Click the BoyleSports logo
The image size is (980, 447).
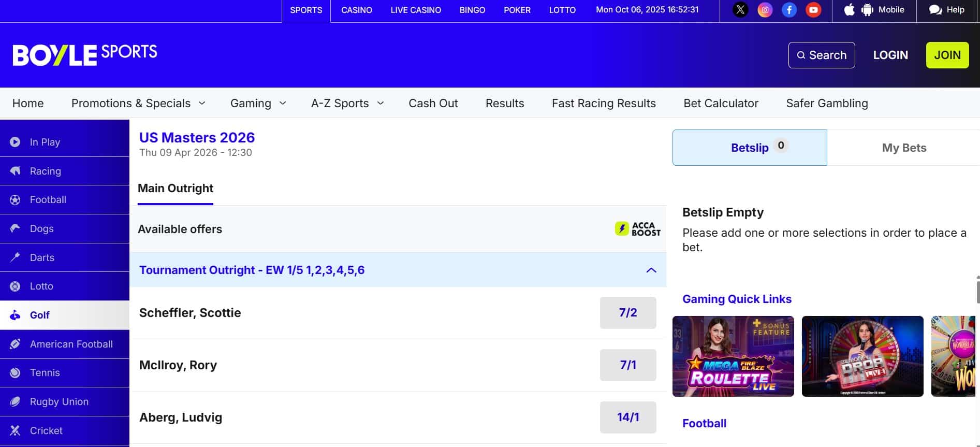coord(85,55)
